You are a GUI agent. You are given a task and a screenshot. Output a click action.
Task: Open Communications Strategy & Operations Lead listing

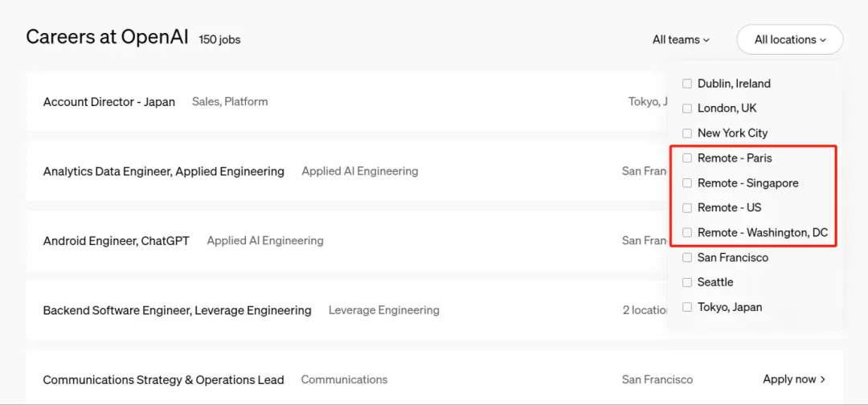pyautogui.click(x=163, y=379)
